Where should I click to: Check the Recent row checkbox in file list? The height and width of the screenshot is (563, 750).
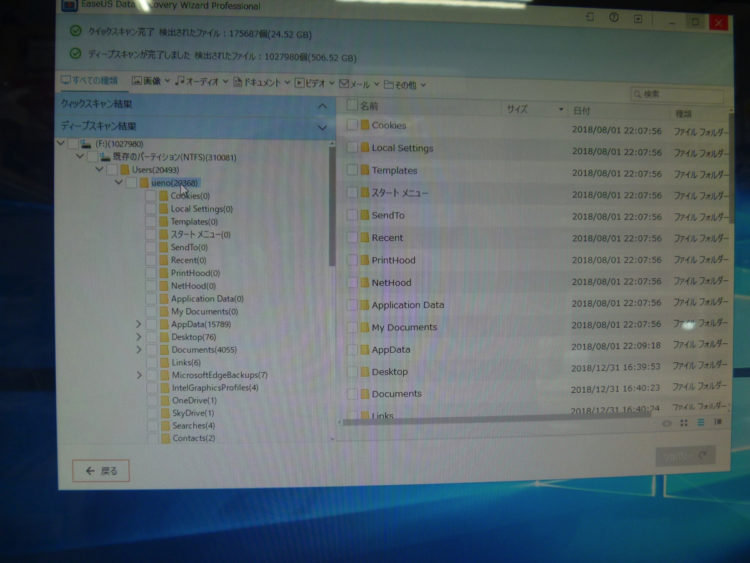(x=352, y=237)
